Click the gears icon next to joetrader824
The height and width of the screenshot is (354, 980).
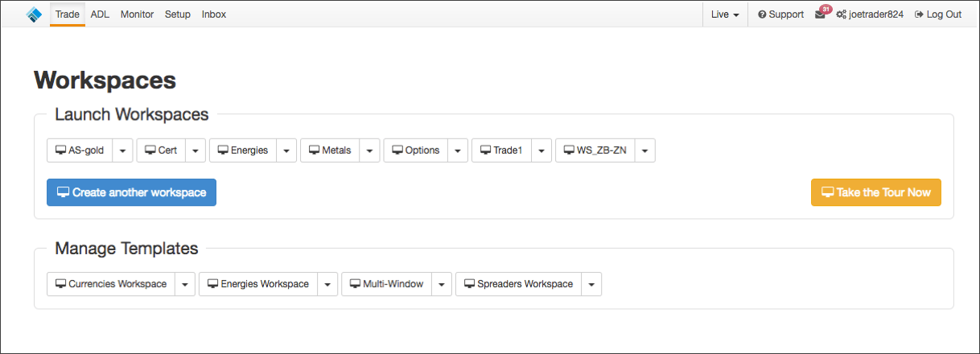841,14
